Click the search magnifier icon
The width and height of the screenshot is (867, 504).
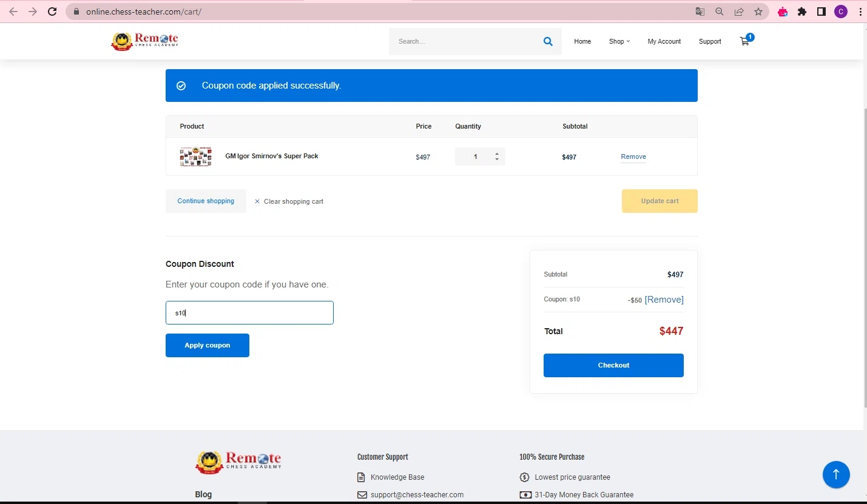pos(548,41)
